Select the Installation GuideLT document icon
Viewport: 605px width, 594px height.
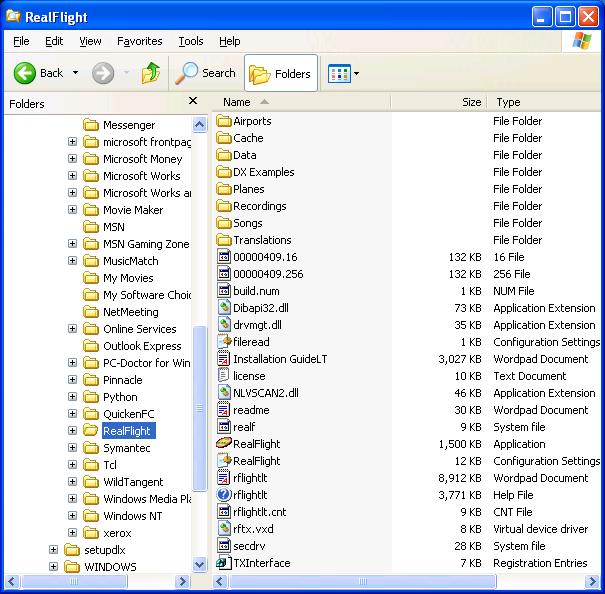[224, 359]
